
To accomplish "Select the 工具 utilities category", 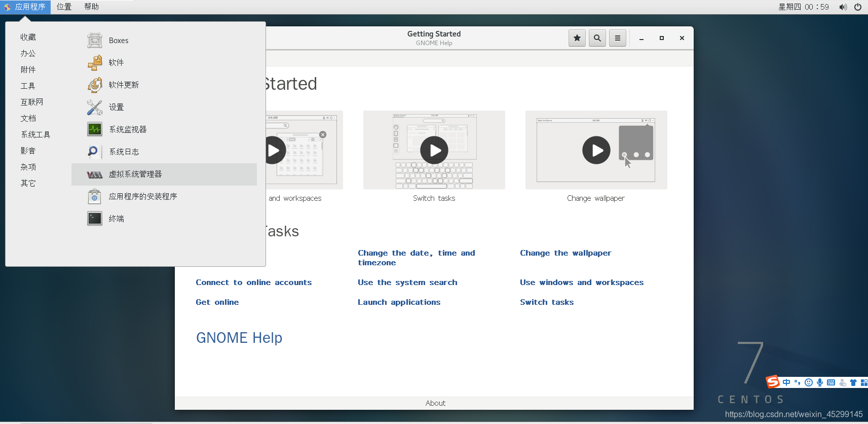I will click(x=28, y=86).
